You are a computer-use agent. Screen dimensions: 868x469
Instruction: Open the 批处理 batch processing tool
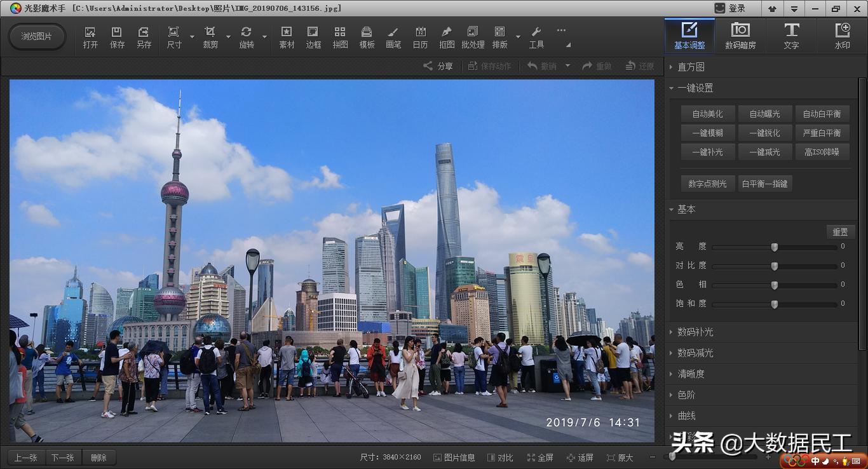(x=472, y=36)
